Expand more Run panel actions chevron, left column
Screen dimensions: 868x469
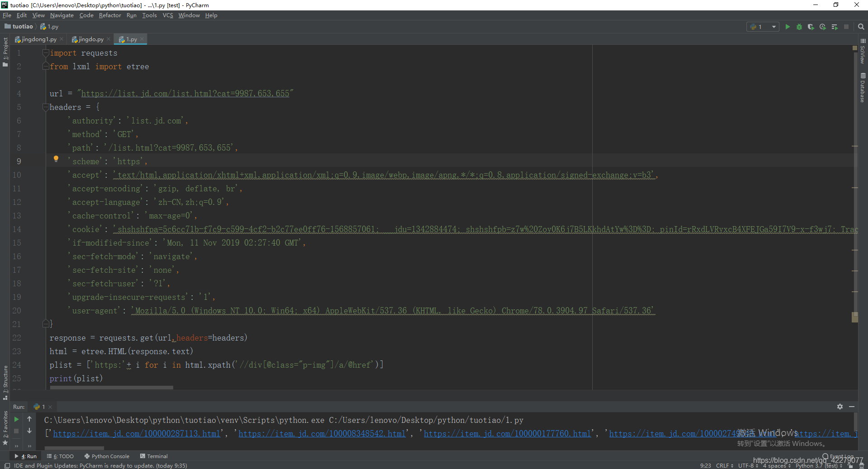pyautogui.click(x=16, y=446)
